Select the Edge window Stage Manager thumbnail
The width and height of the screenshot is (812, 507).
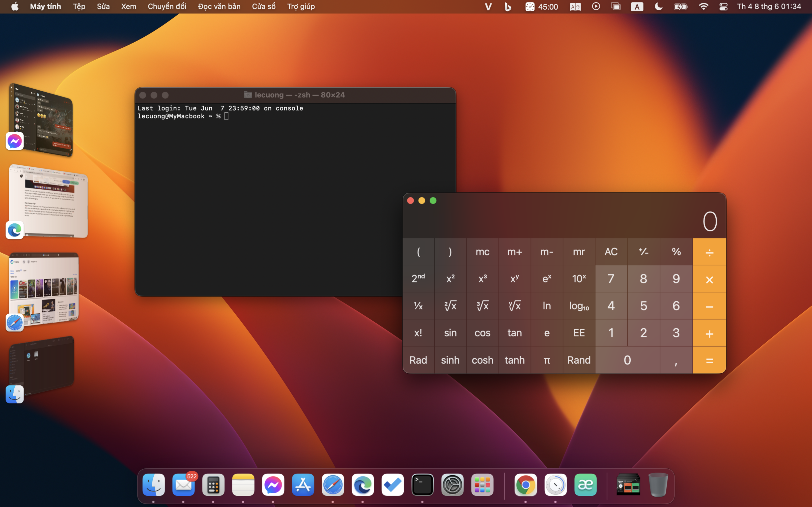[x=48, y=201]
